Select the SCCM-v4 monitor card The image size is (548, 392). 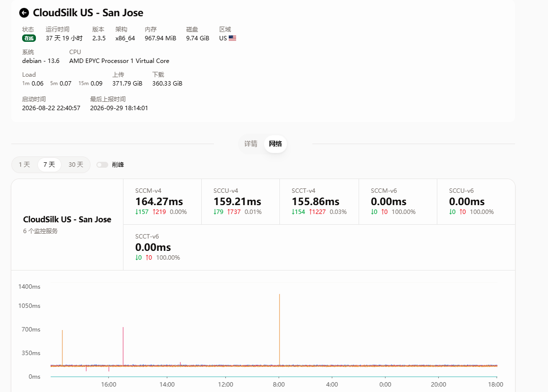[x=162, y=202]
